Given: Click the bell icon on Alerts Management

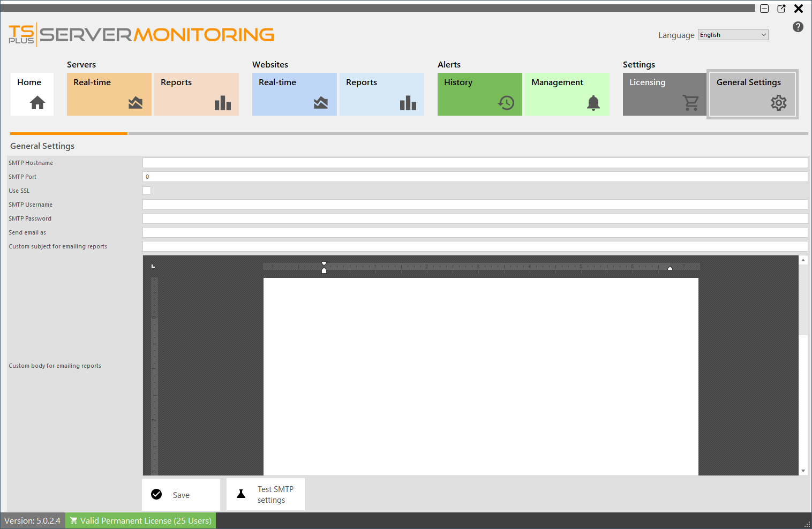Looking at the screenshot, I should tap(593, 103).
